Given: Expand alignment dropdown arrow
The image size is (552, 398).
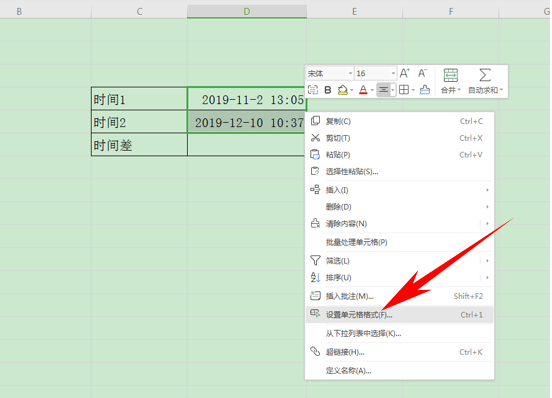Looking at the screenshot, I should tap(393, 90).
